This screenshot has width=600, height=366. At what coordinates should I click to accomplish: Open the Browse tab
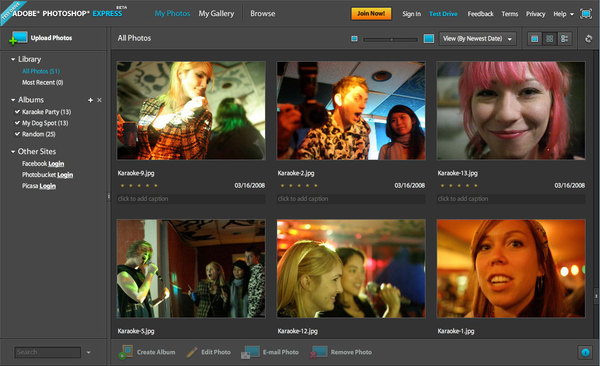[262, 13]
